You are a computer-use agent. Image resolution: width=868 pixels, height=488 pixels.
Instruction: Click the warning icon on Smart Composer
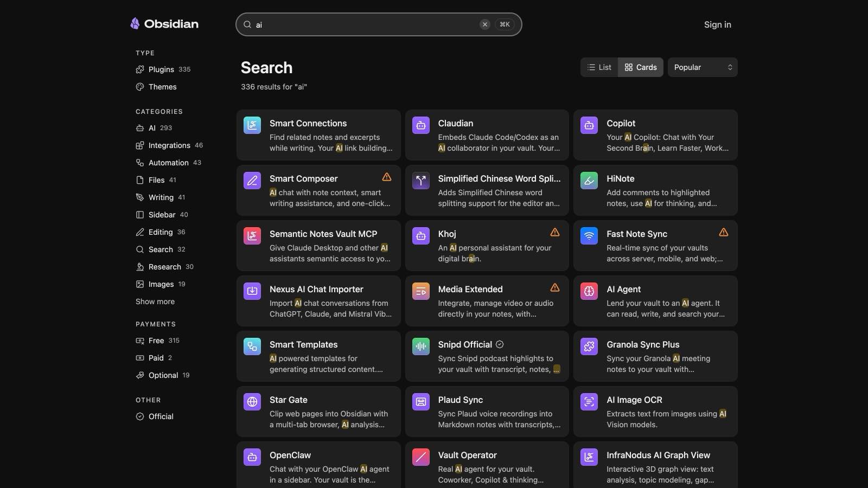click(387, 177)
